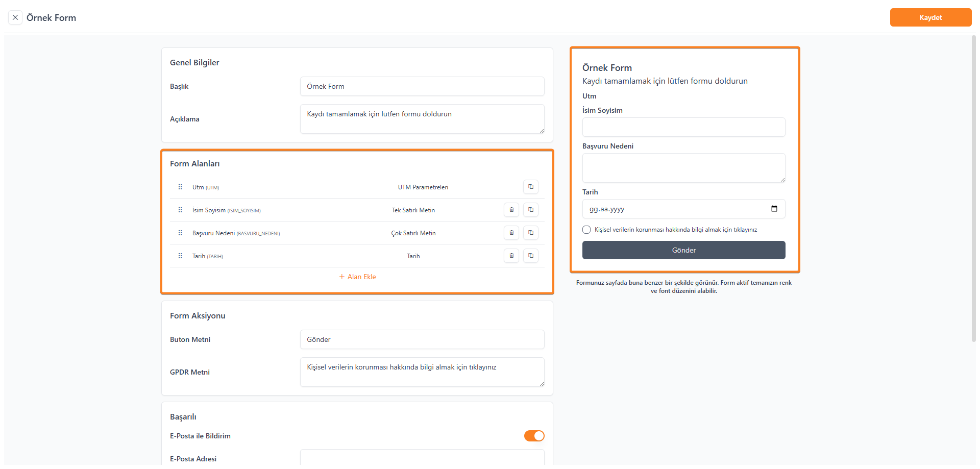Duplicate the Başvuru Nedeni field

point(531,233)
